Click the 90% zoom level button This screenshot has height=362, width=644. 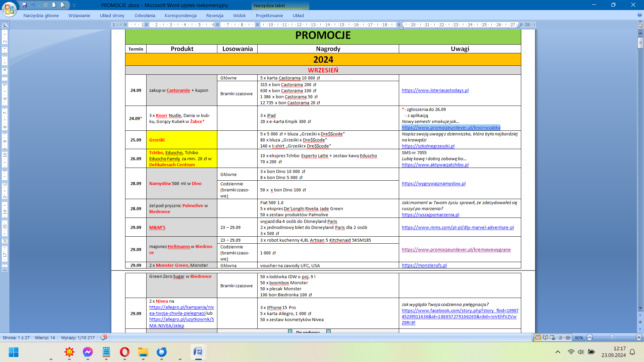[579, 338]
